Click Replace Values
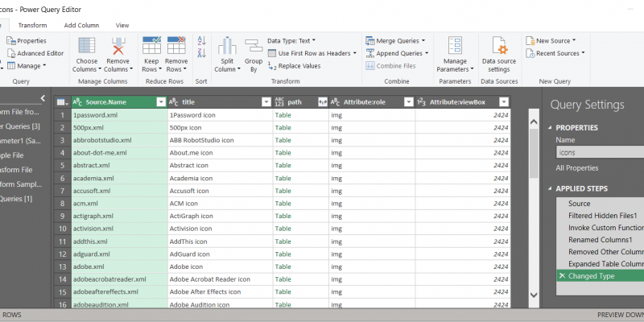Viewport: 644px width, 322px height. 294,66
